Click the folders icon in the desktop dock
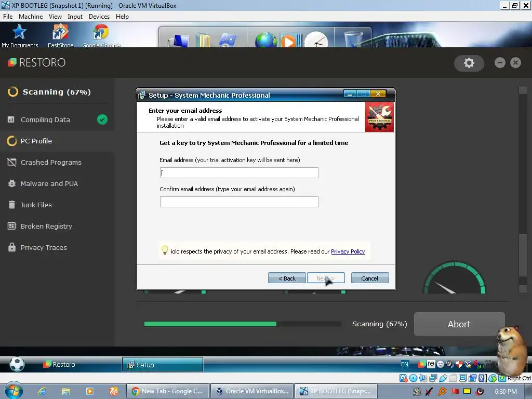Screen dimensions: 532x399 [203, 40]
